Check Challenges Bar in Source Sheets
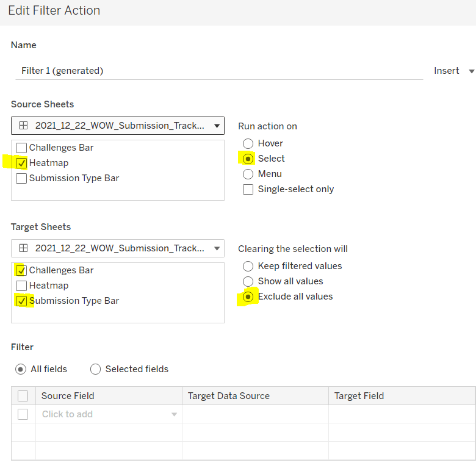This screenshot has width=476, height=471. pyautogui.click(x=21, y=148)
